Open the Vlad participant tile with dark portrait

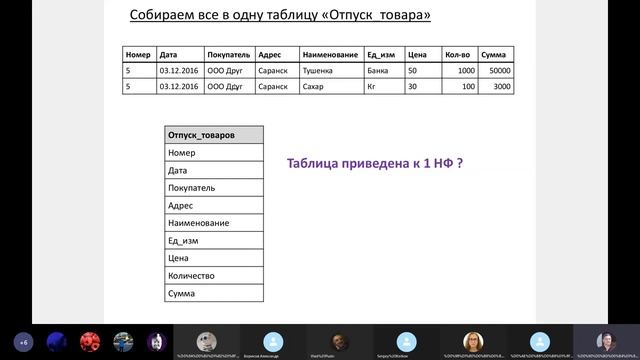(340, 342)
